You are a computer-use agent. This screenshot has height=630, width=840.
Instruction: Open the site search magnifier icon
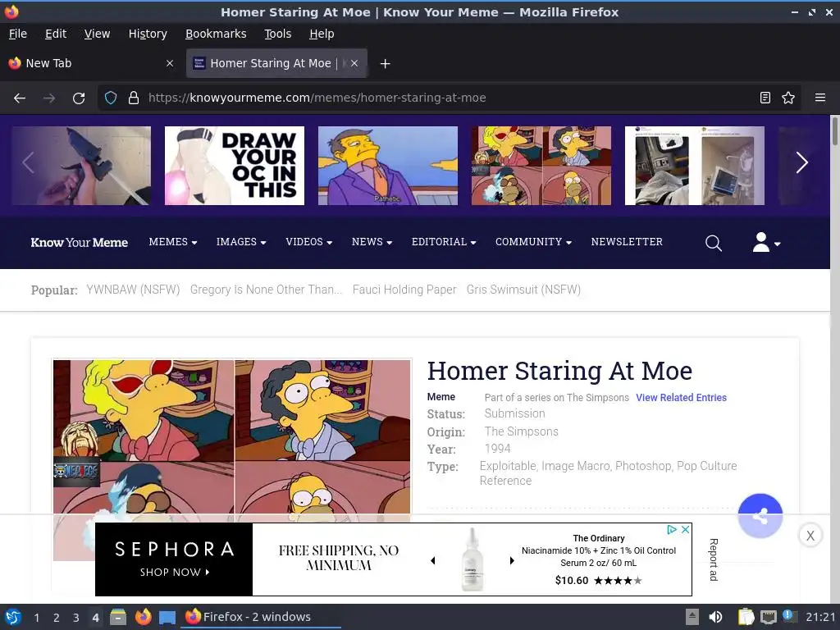tap(713, 243)
